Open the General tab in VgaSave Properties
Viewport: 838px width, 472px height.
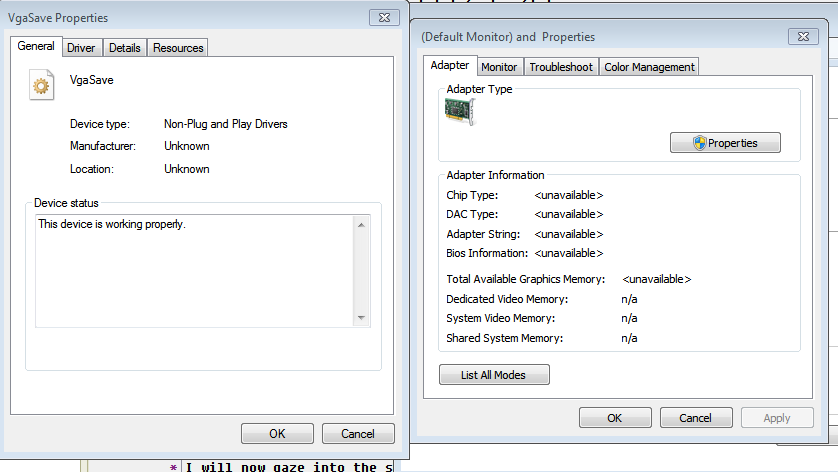click(36, 46)
